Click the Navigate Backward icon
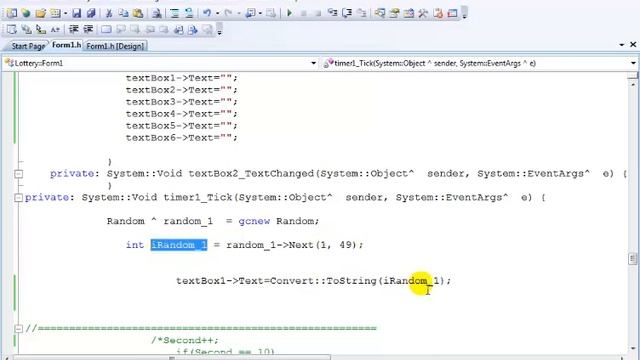The width and height of the screenshot is (640, 360). click(x=250, y=13)
